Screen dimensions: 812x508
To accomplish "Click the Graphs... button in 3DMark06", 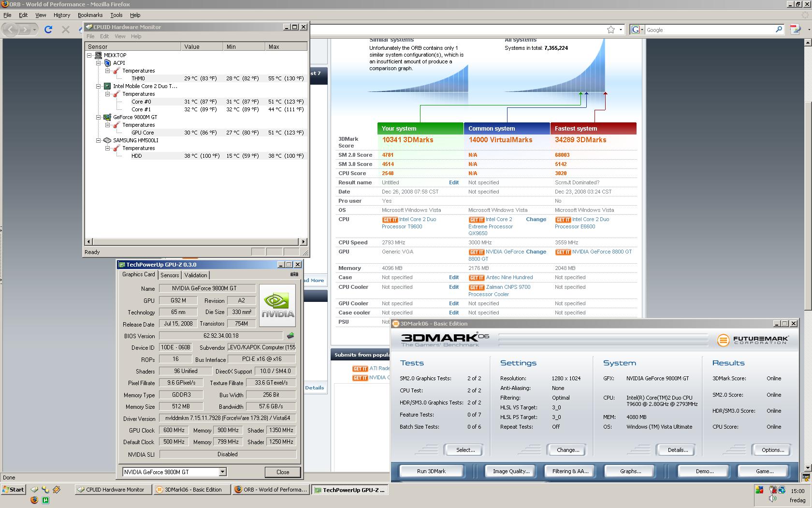I will 630,471.
